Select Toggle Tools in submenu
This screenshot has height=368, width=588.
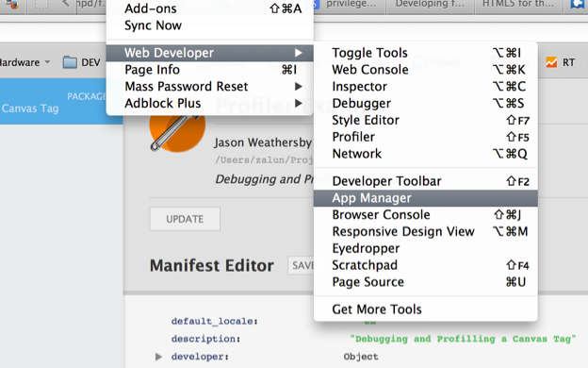coord(426,53)
